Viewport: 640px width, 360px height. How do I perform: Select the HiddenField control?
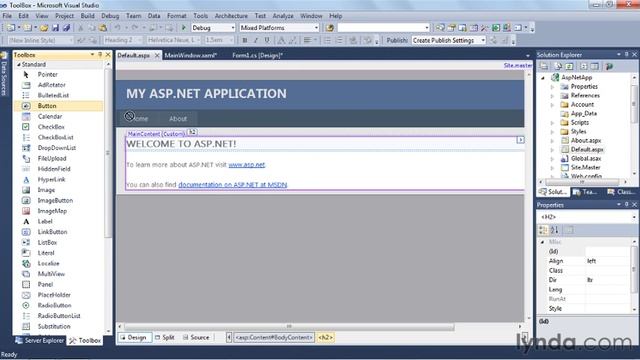[54, 169]
